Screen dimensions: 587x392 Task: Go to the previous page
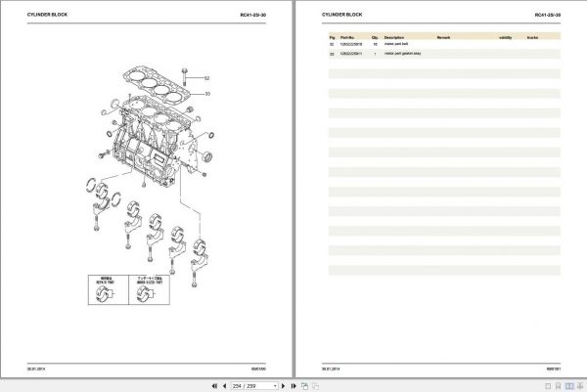[224, 386]
